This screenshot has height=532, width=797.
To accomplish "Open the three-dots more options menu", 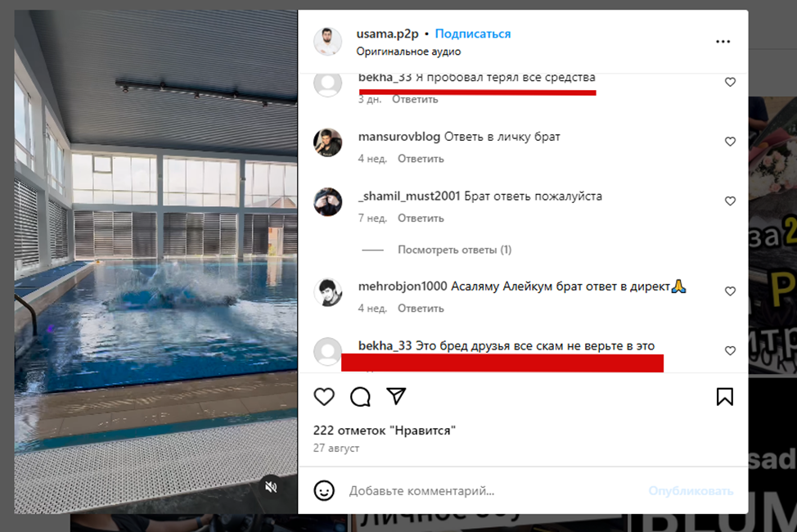I will point(723,42).
